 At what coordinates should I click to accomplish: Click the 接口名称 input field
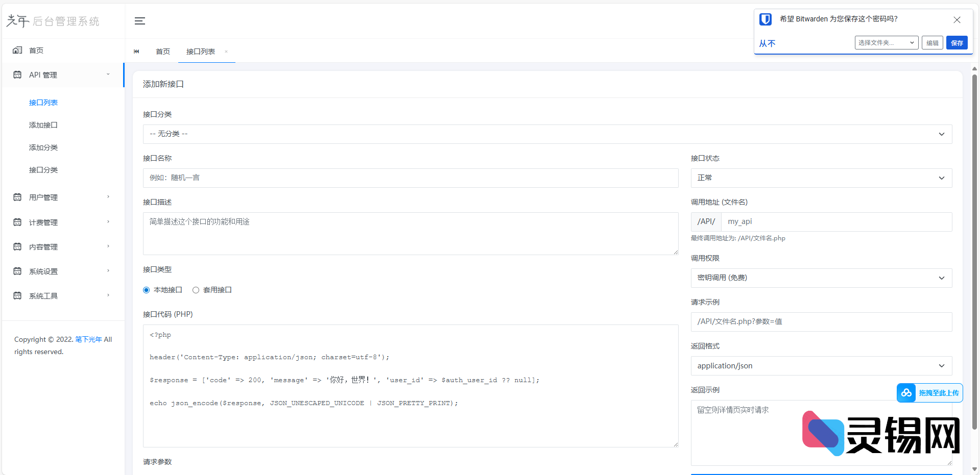410,178
